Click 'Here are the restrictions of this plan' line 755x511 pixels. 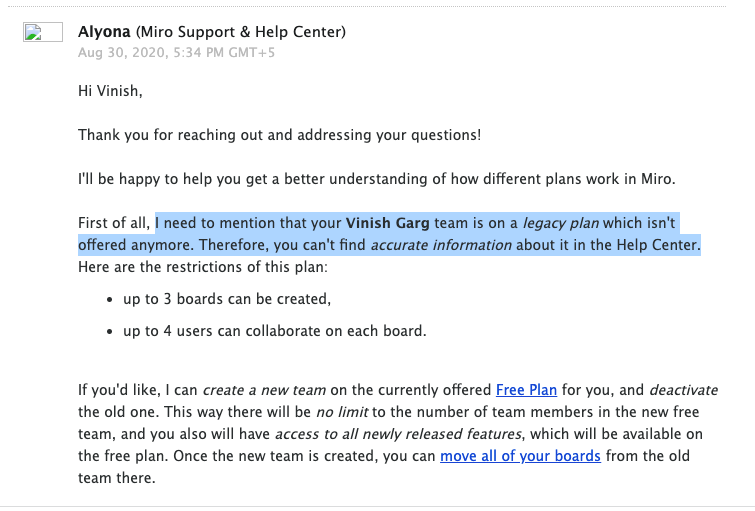pos(203,267)
